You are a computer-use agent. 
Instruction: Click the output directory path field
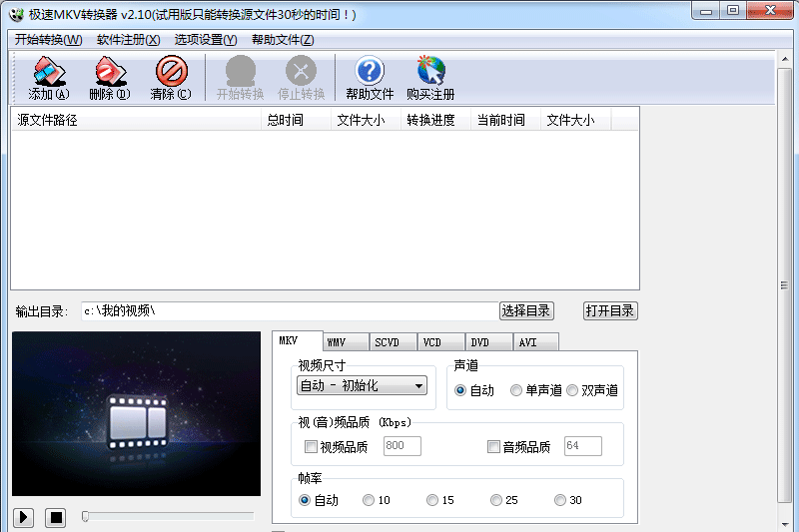(x=290, y=311)
